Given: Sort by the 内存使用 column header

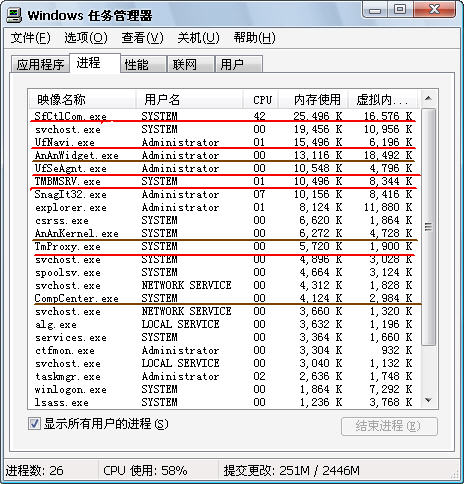Looking at the screenshot, I should tap(314, 100).
